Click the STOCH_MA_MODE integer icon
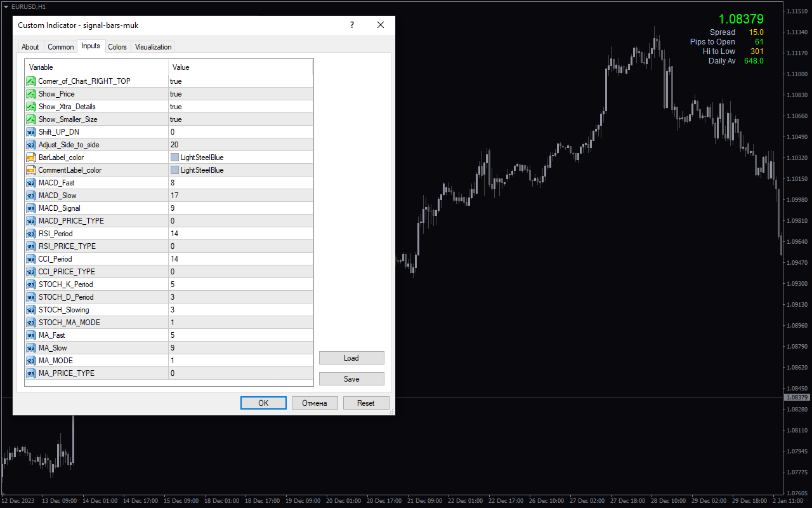Image resolution: width=812 pixels, height=508 pixels. (x=30, y=323)
